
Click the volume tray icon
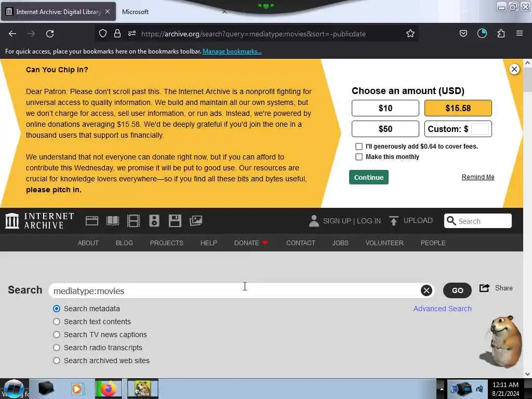click(480, 389)
